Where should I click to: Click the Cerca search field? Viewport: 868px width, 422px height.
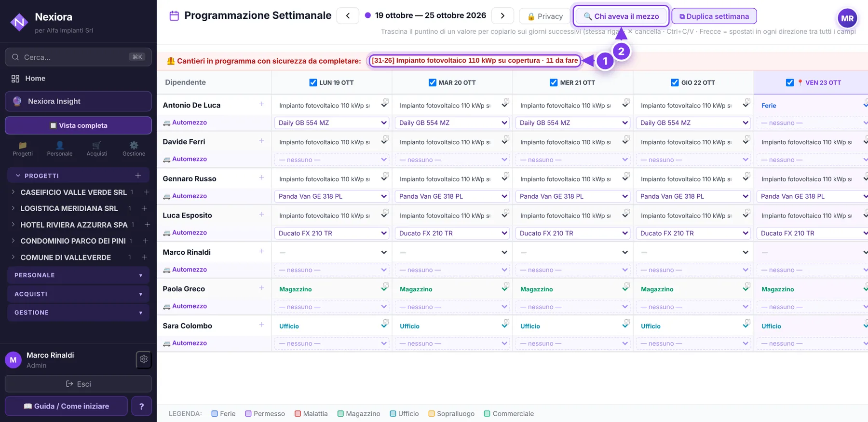coord(78,57)
